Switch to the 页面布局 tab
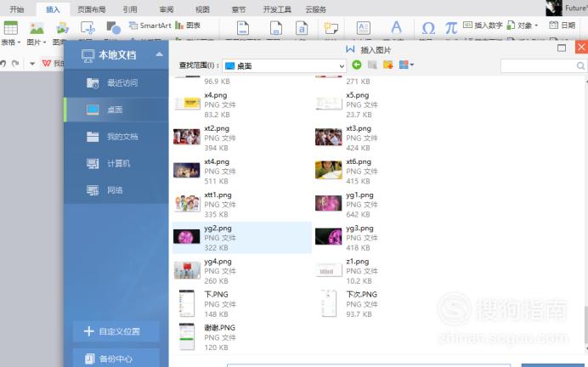The width and height of the screenshot is (588, 367). (x=91, y=9)
